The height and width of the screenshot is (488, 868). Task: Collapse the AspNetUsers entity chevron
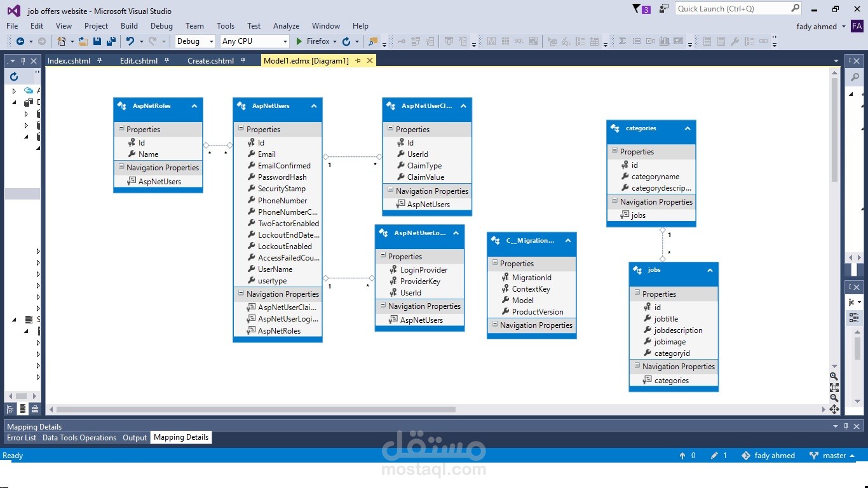click(314, 106)
